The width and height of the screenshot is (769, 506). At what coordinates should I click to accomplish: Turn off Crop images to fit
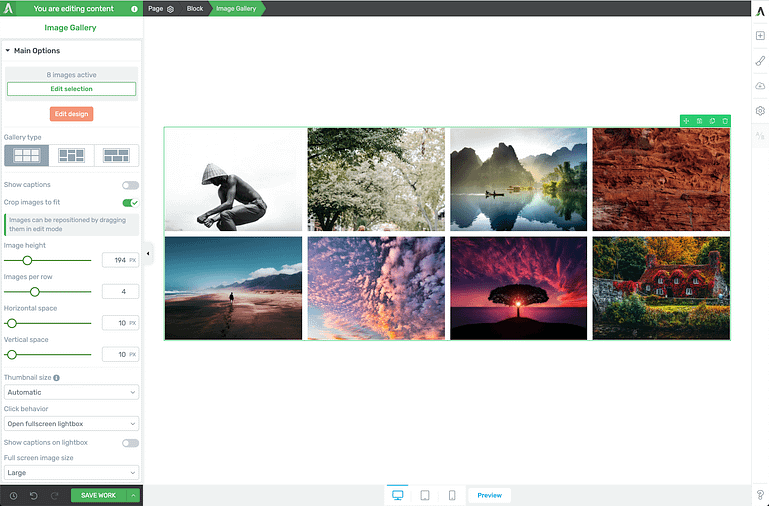(130, 203)
